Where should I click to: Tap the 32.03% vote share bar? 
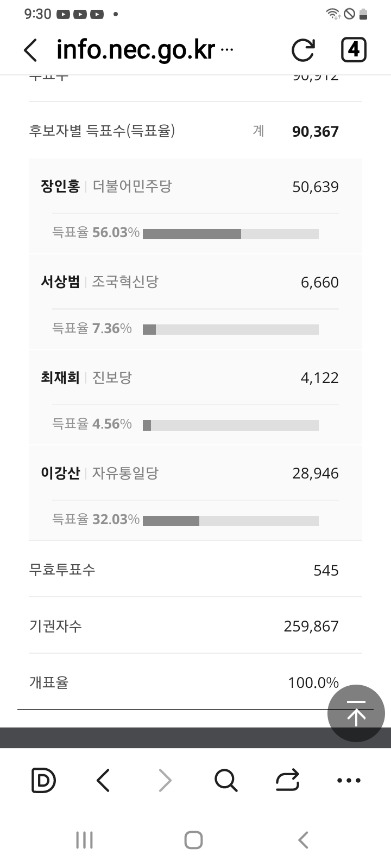[230, 521]
